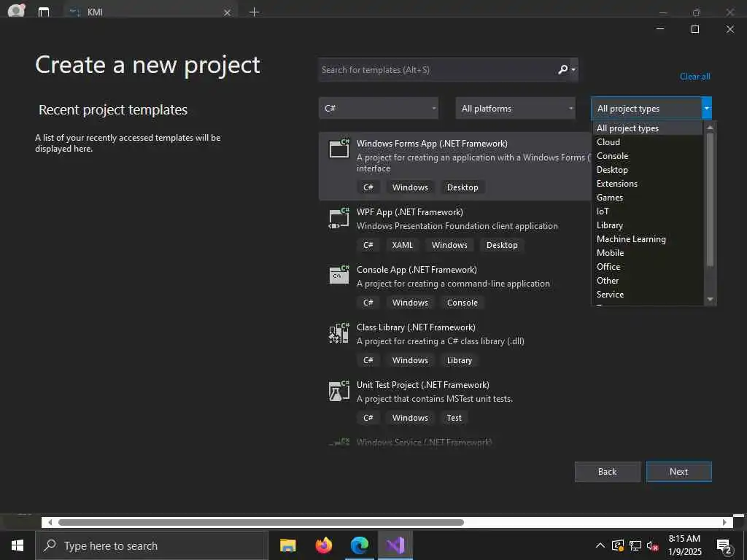Maximize the Create a new project dialog
747x560 pixels.
(695, 29)
